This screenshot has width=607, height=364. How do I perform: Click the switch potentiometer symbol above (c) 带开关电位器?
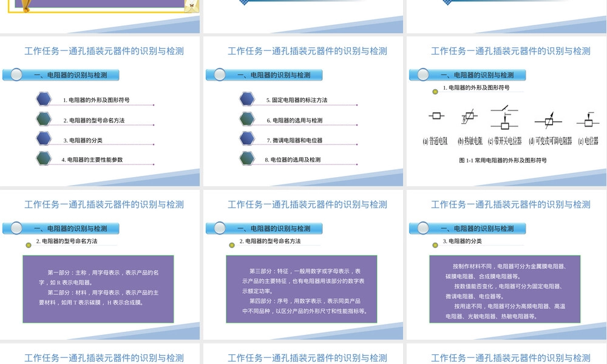coord(504,117)
